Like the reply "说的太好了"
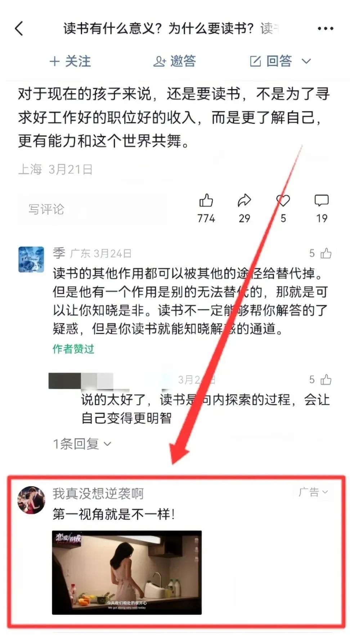The image size is (350, 644). 326,379
